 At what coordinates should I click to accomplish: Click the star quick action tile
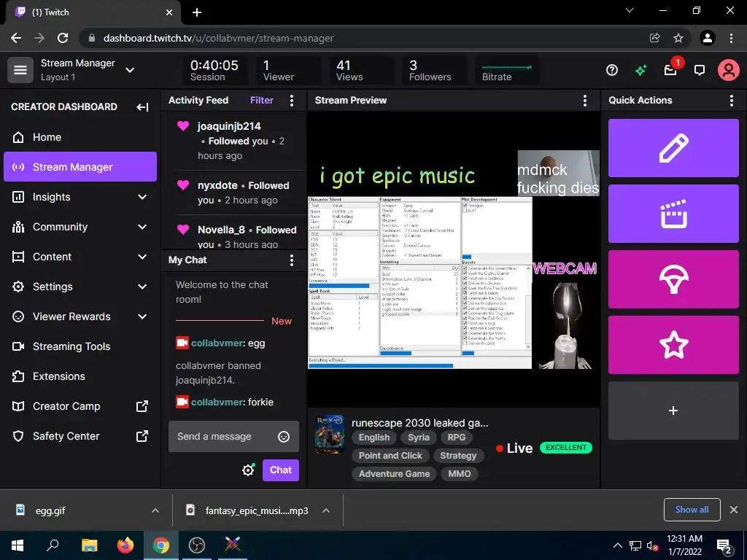pos(673,345)
